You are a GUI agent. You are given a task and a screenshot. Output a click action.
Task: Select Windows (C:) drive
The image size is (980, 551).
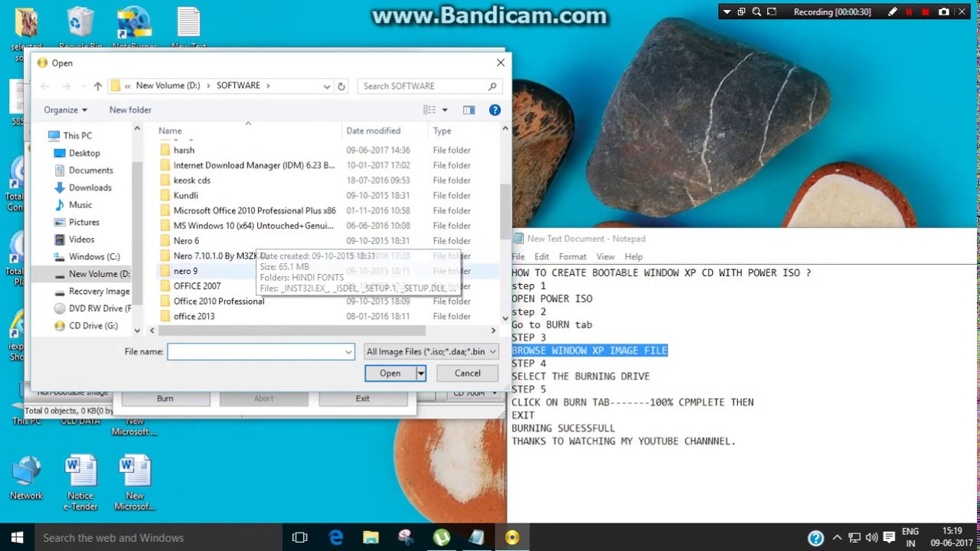(94, 256)
